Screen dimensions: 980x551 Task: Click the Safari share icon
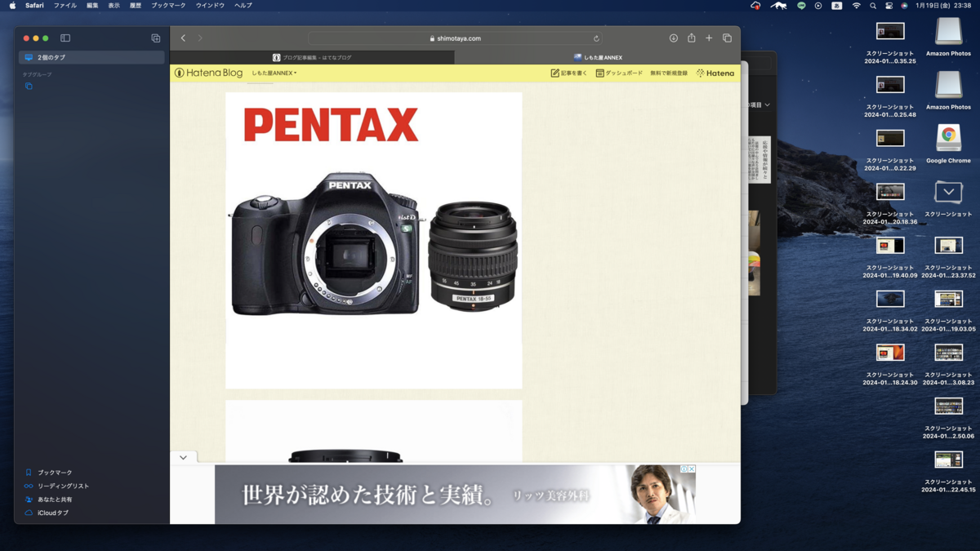691,38
